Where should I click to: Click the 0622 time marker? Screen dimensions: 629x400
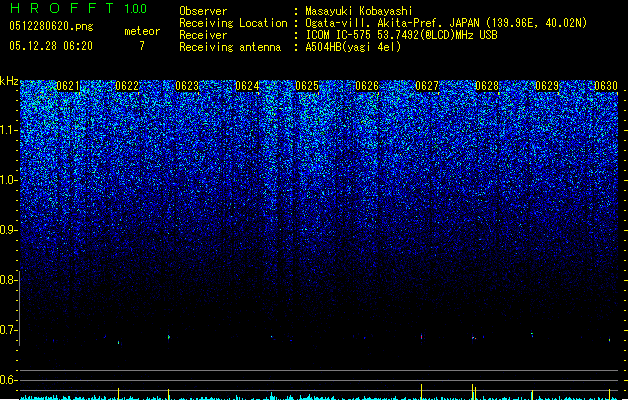pyautogui.click(x=127, y=86)
